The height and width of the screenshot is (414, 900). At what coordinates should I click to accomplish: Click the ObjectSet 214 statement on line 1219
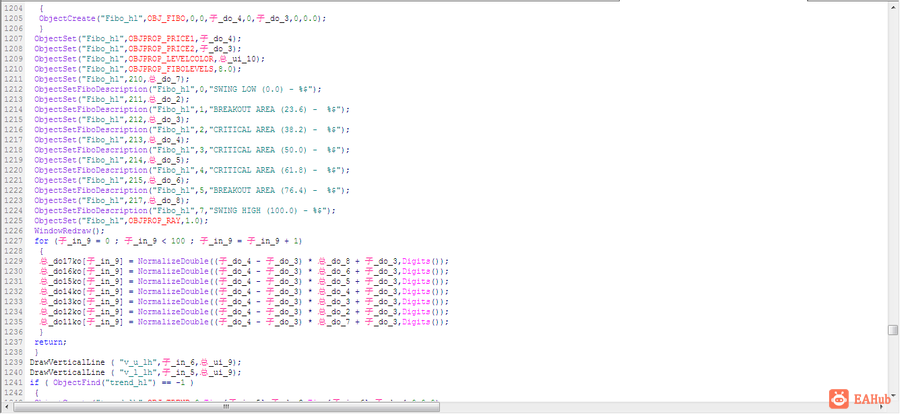[111, 159]
